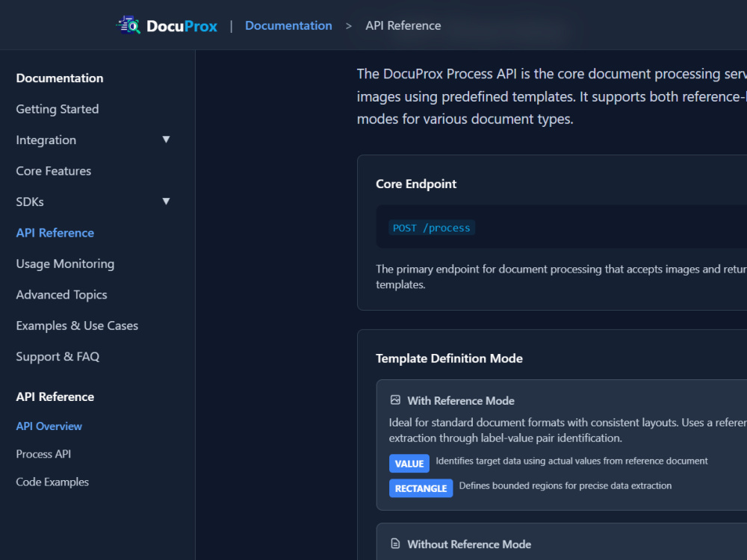
Task: Expand the SDKs submenu arrow
Action: (x=166, y=202)
